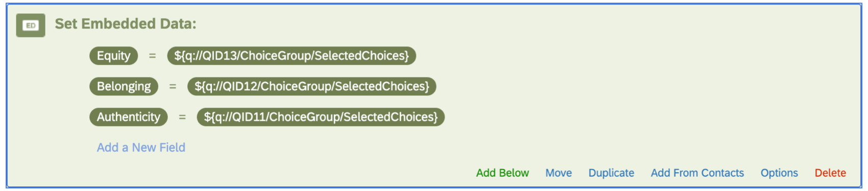This screenshot has height=191, width=868.
Task: Choose Add Below for this element
Action: tap(502, 173)
